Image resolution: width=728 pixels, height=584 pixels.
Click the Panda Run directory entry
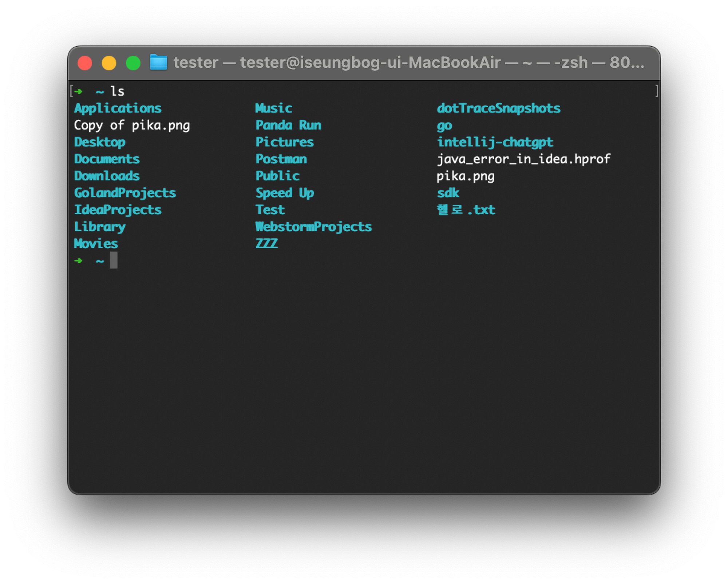tap(288, 126)
